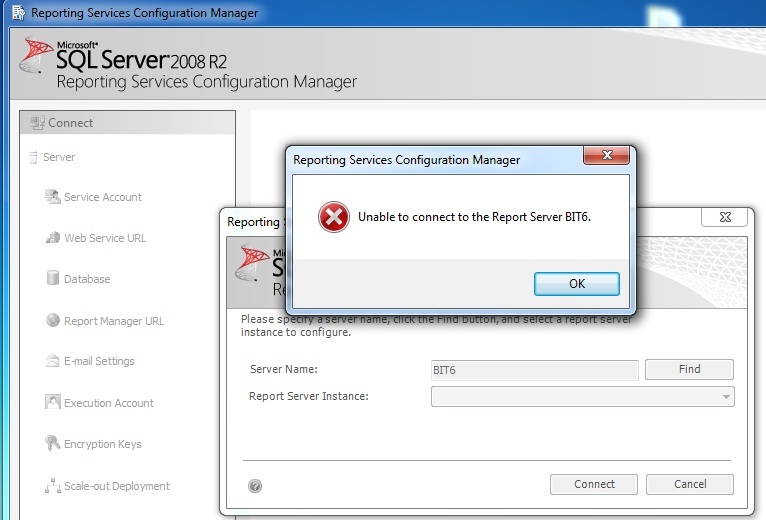Click the Execution Account icon

point(53,402)
